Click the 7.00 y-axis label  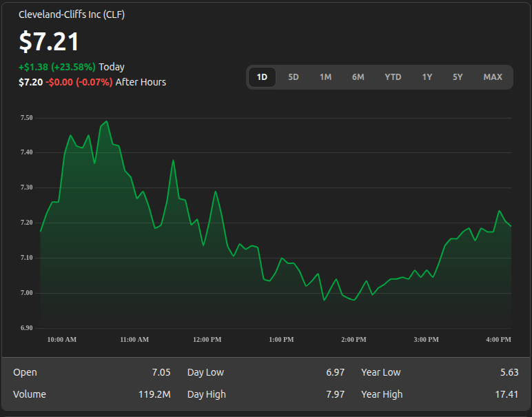coord(26,293)
